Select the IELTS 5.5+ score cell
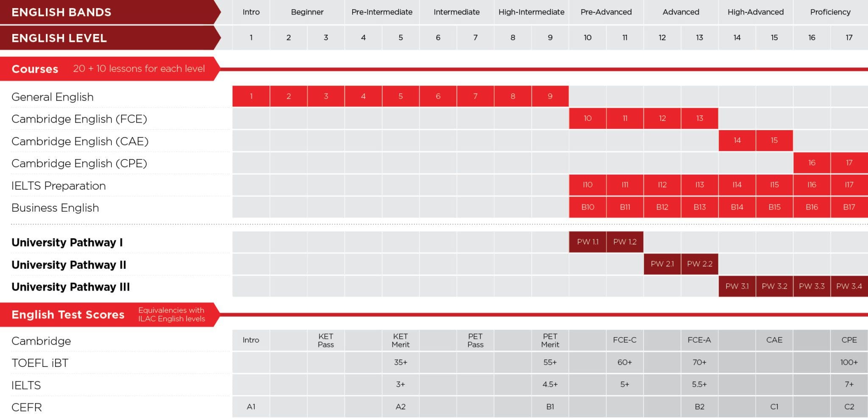Image resolution: width=868 pixels, height=419 pixels. [x=699, y=385]
